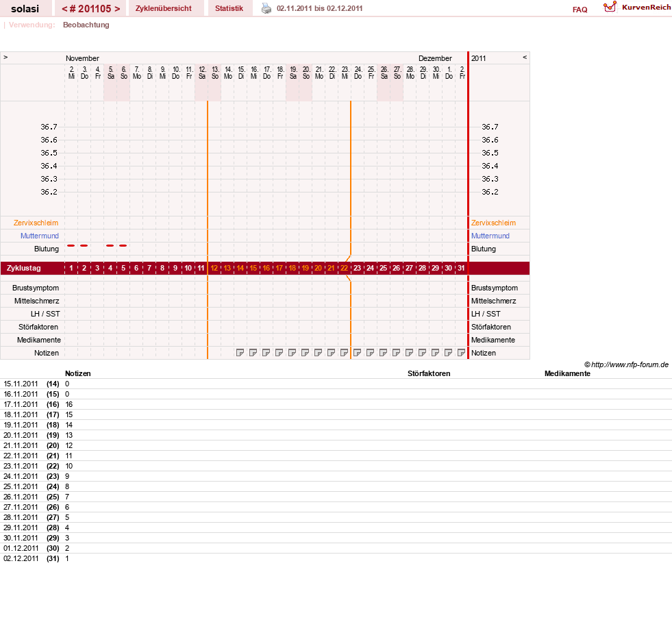Open the note icon for cycle day 31
Viewport: 672px width, 633px height.
[x=461, y=353]
